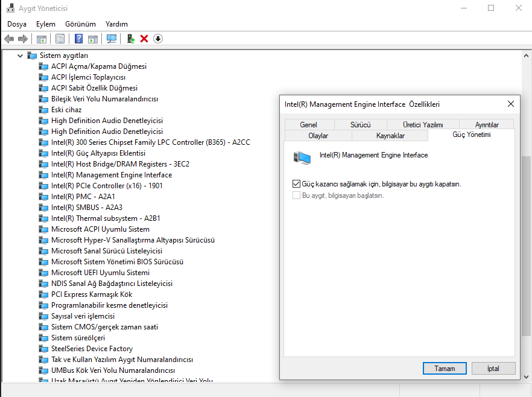Click the icon beside Intel(R) SMBUS - A2A3
The image size is (532, 397).
[x=43, y=208]
